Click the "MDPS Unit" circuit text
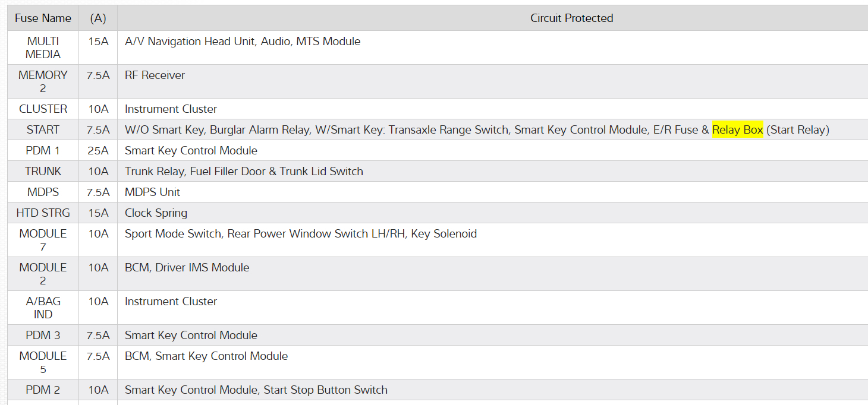The height and width of the screenshot is (405, 868). tap(152, 192)
